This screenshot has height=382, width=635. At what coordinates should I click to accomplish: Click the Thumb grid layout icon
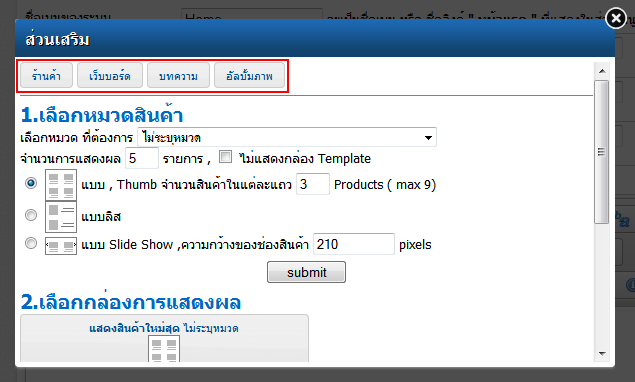point(61,185)
